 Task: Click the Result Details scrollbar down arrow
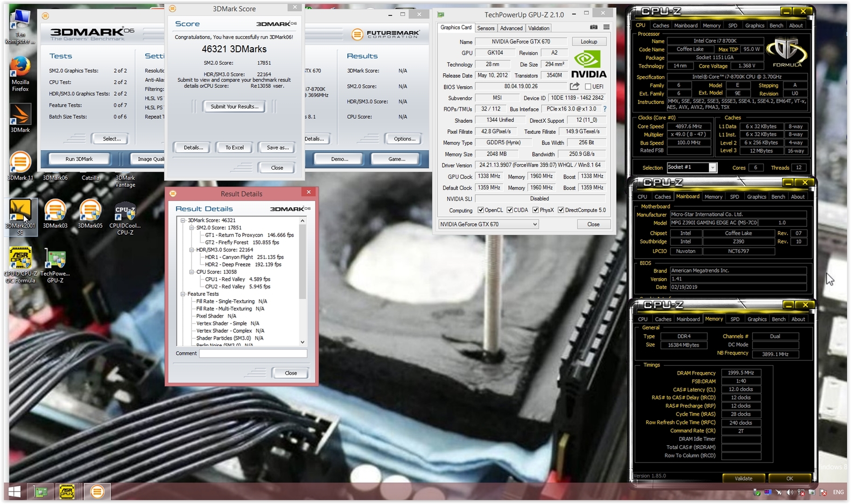point(302,342)
